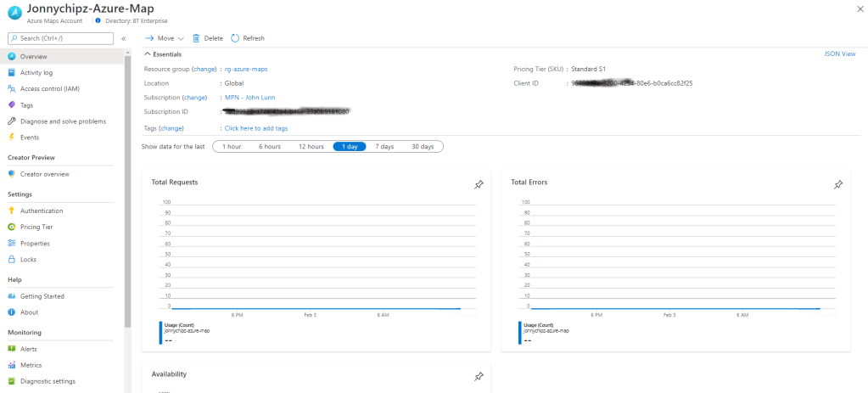Select the 7 days time range
Image resolution: width=868 pixels, height=393 pixels.
[384, 147]
